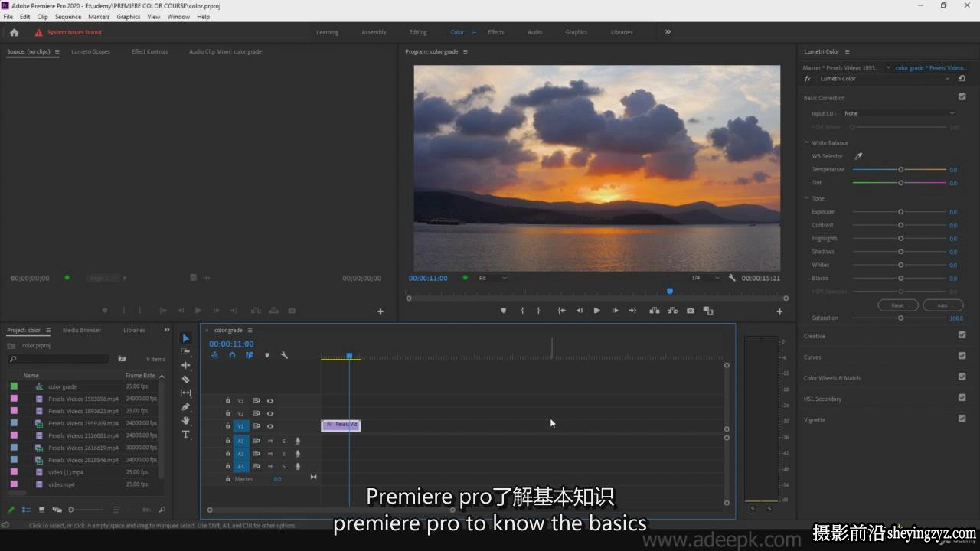Screen dimensions: 980x551
Task: Add marker in the timeline header
Action: tap(266, 355)
